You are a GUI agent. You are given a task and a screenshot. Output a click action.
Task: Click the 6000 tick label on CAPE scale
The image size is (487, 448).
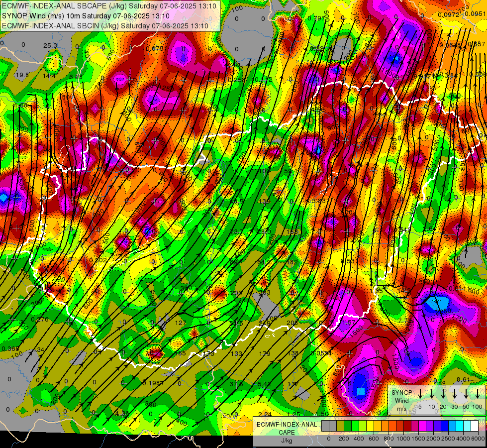[478, 439]
